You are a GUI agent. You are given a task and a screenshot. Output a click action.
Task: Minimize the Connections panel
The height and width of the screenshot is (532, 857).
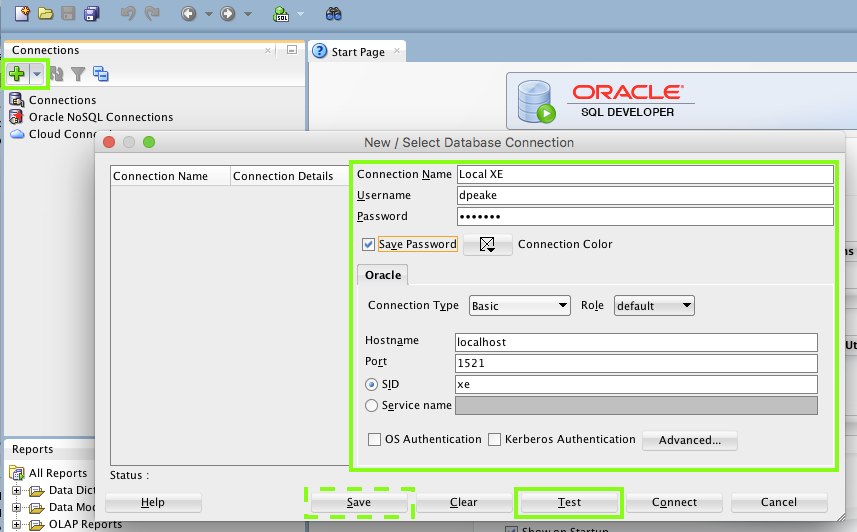[292, 50]
